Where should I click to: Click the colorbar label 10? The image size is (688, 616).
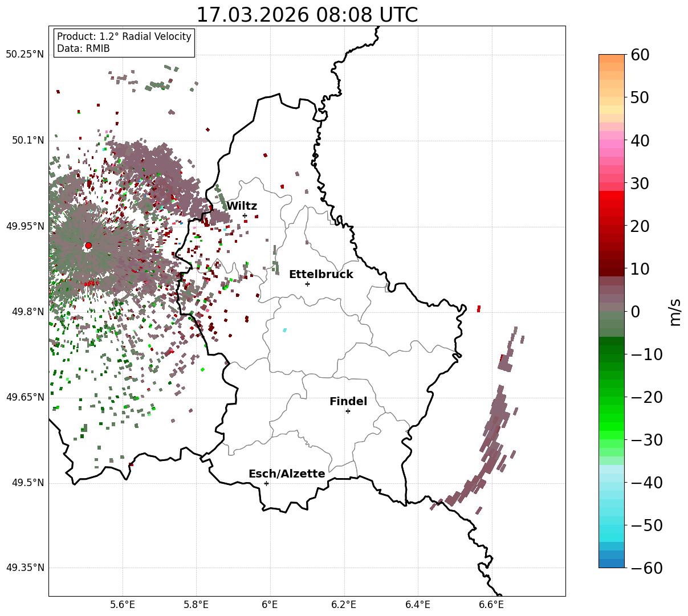(639, 268)
